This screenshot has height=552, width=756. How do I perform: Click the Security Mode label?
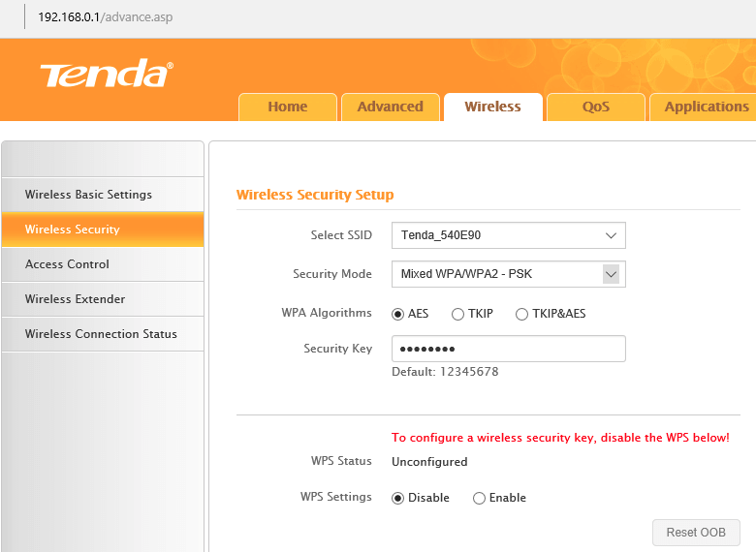(x=332, y=274)
